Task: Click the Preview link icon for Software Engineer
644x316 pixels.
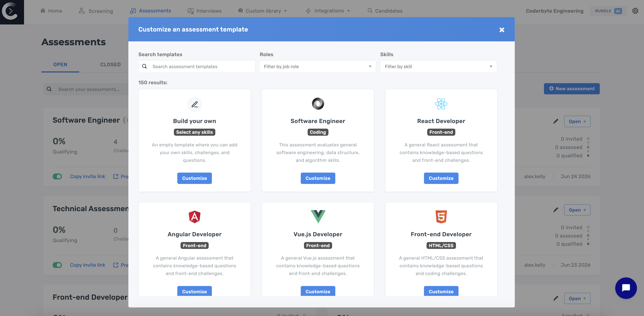Action: (x=116, y=176)
